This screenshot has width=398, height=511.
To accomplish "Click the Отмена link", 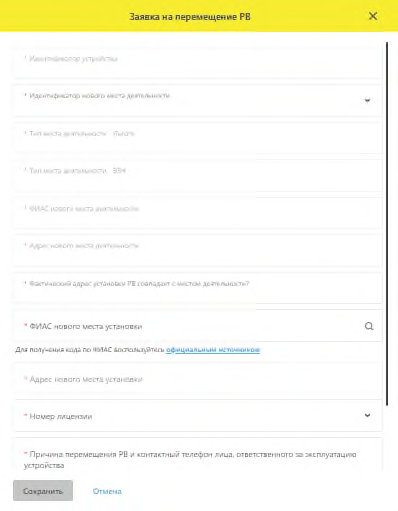I will click(x=107, y=491).
